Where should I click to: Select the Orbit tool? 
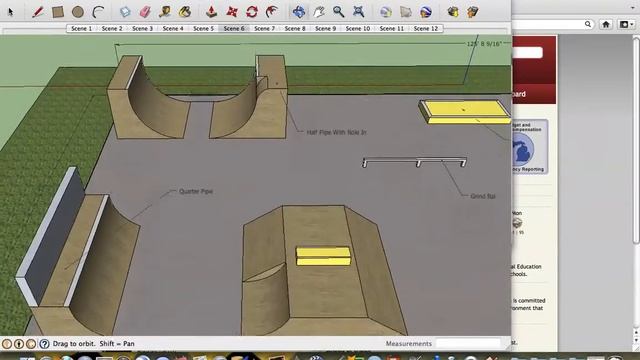299,12
